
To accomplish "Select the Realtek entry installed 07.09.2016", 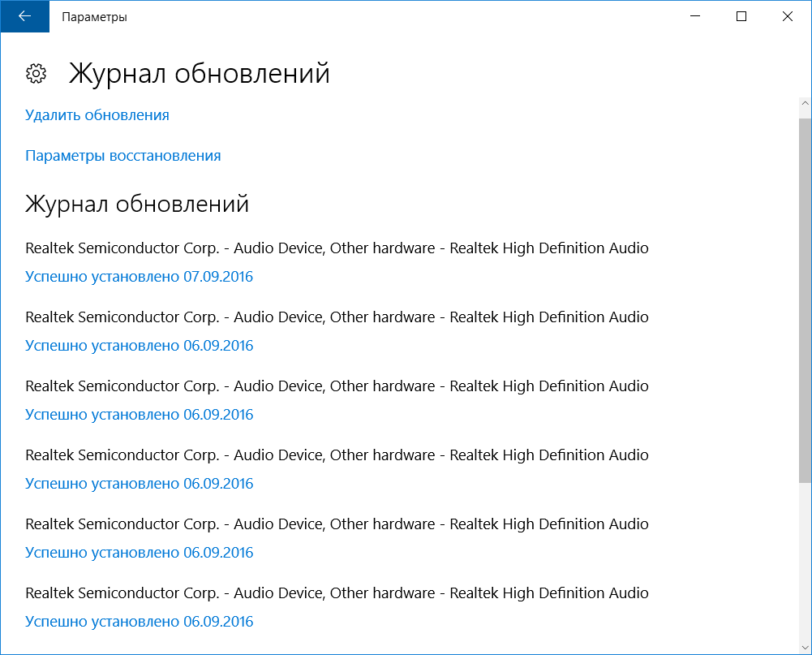I will [337, 248].
